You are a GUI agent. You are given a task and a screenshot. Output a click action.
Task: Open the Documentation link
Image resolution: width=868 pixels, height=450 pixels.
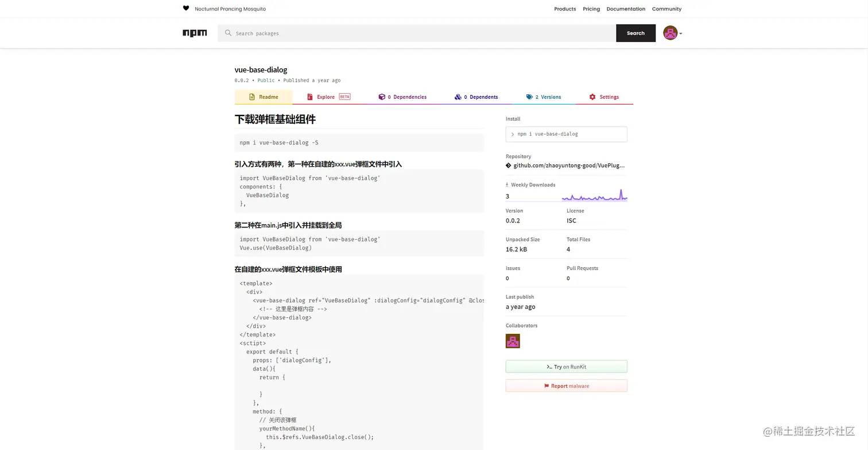click(626, 9)
